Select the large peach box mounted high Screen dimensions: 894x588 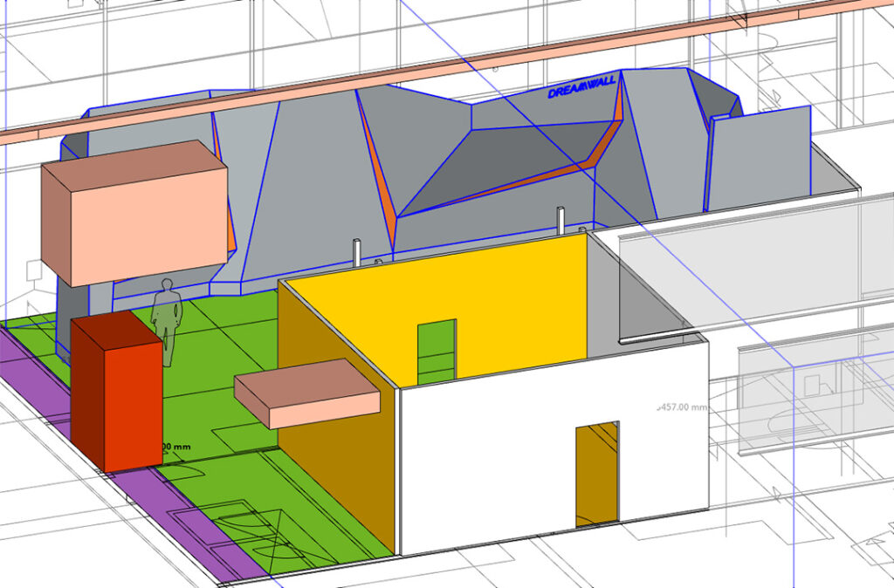click(x=134, y=213)
